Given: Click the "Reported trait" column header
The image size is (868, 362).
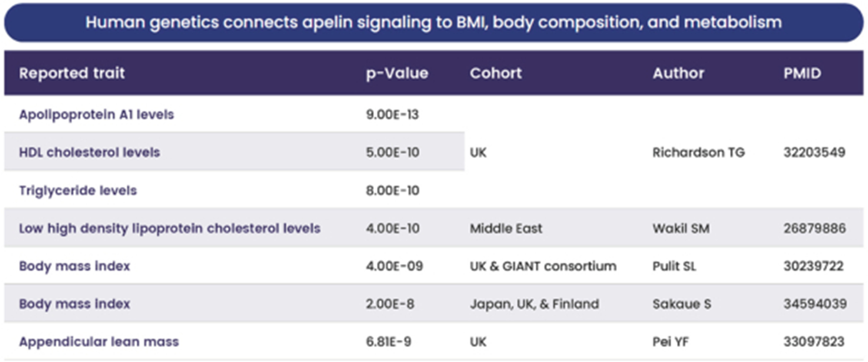Looking at the screenshot, I should tap(72, 73).
